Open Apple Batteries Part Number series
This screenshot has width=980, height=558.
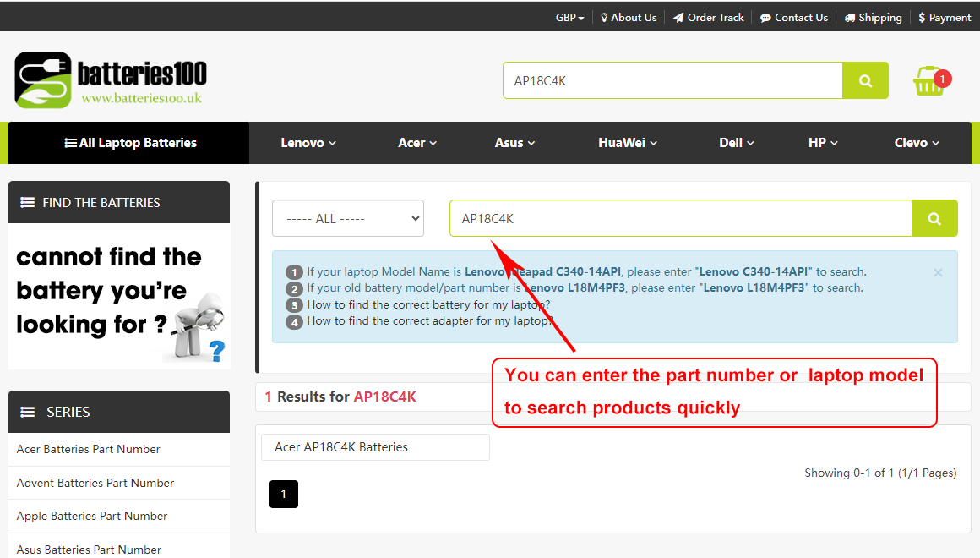[x=92, y=516]
